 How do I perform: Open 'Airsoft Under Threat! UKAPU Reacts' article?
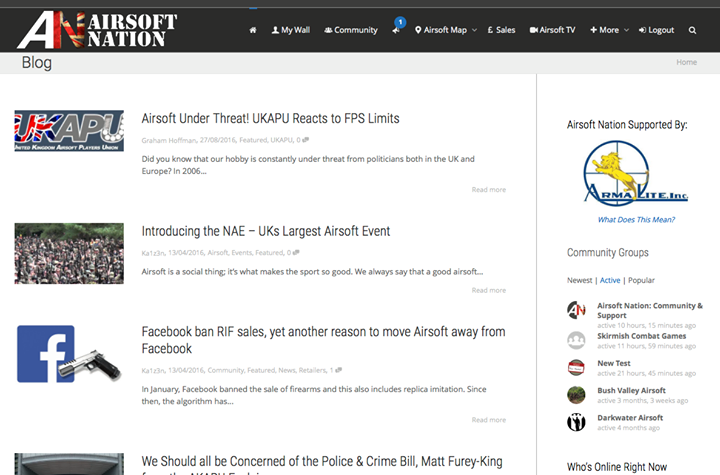point(270,118)
